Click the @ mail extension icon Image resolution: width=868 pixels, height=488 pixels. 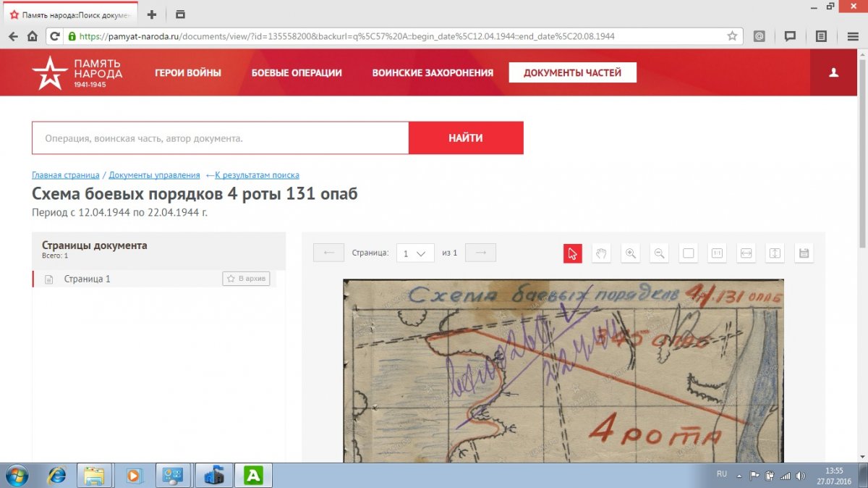[759, 36]
